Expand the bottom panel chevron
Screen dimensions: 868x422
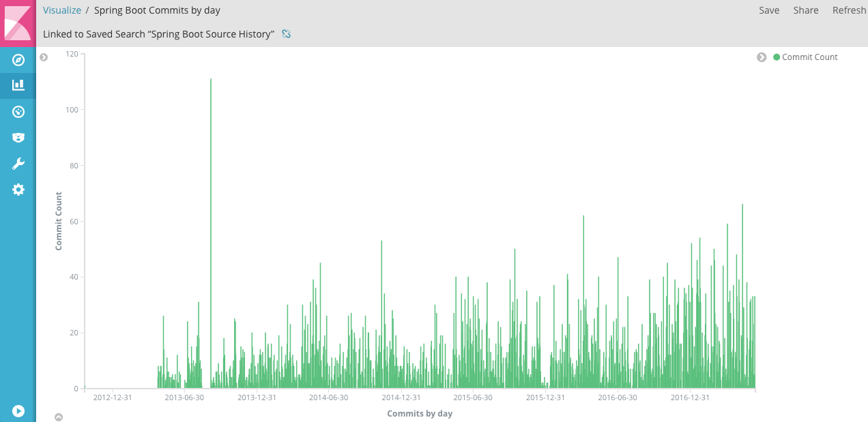[59, 417]
